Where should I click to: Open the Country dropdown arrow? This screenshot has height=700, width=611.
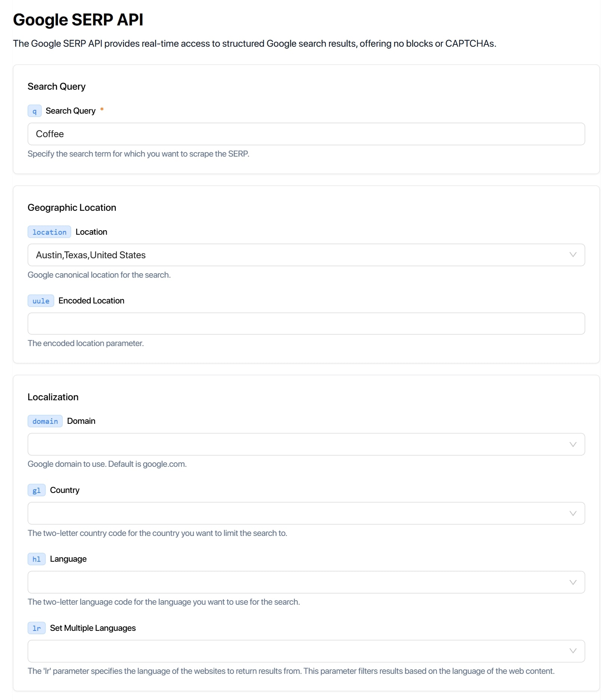[572, 514]
